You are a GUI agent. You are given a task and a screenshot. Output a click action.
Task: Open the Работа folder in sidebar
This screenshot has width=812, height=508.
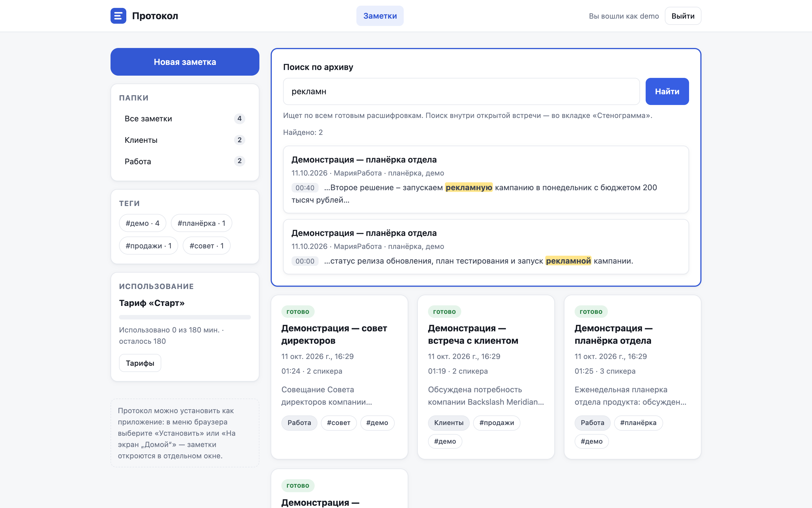tap(185, 161)
